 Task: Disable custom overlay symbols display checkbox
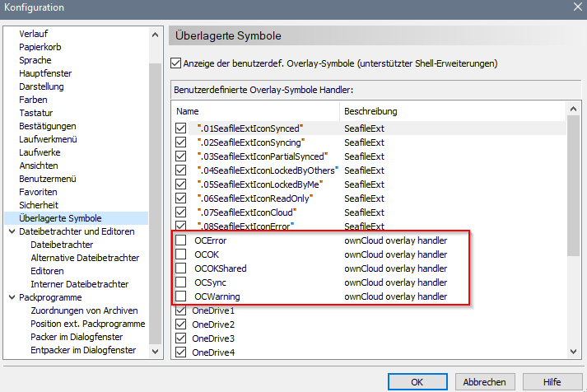(175, 63)
